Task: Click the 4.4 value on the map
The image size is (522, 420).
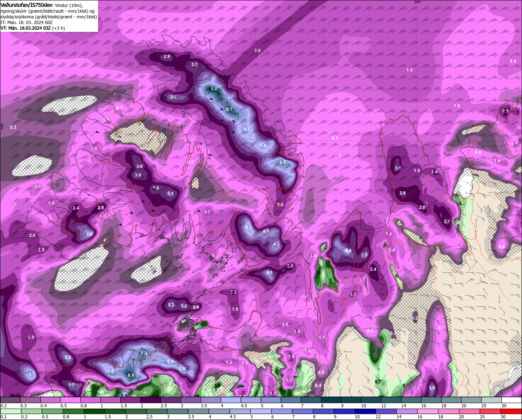Action: [x=348, y=250]
